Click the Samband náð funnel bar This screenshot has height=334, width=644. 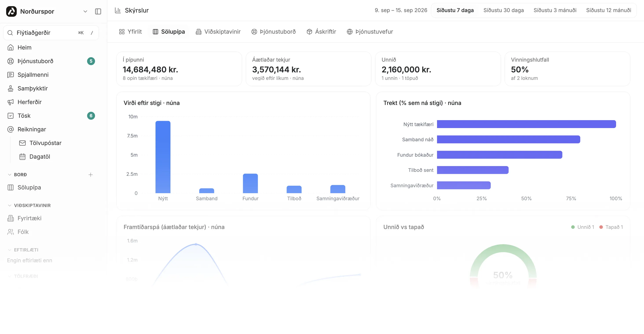pyautogui.click(x=509, y=139)
